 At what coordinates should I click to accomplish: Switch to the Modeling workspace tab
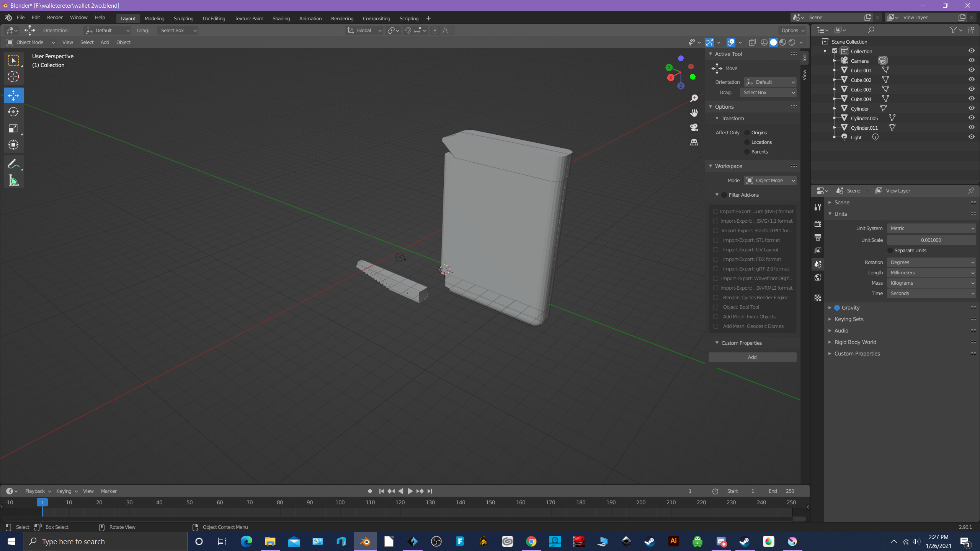point(154,18)
